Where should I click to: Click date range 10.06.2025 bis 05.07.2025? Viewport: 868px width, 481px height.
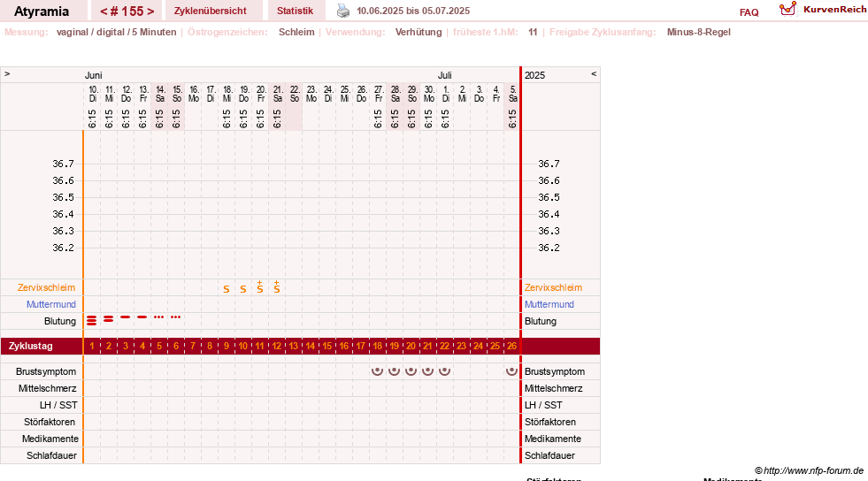[413, 11]
